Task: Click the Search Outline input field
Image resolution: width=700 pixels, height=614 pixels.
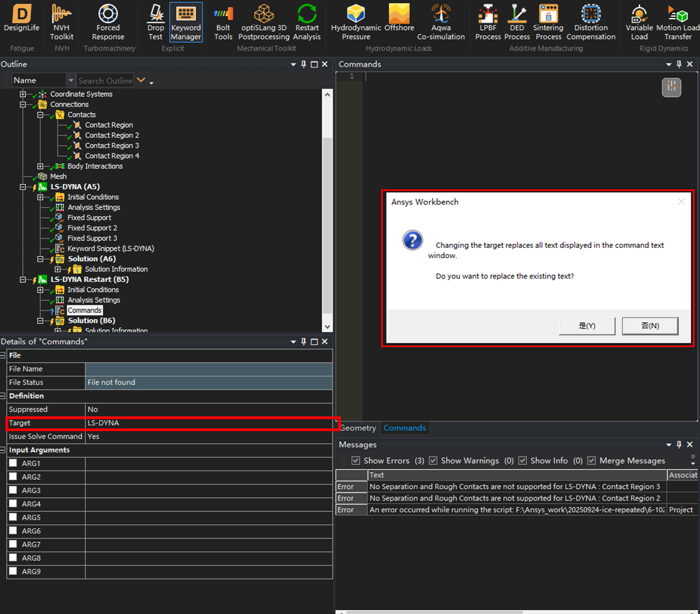Action: (x=105, y=81)
